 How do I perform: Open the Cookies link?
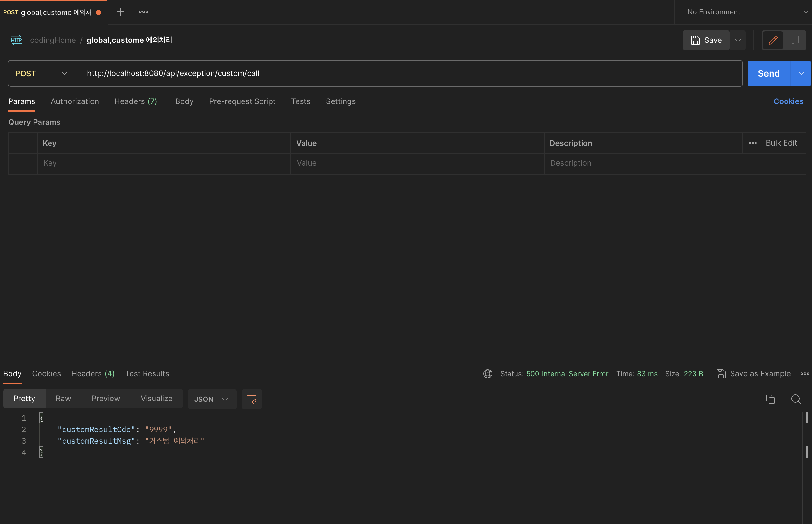(788, 101)
